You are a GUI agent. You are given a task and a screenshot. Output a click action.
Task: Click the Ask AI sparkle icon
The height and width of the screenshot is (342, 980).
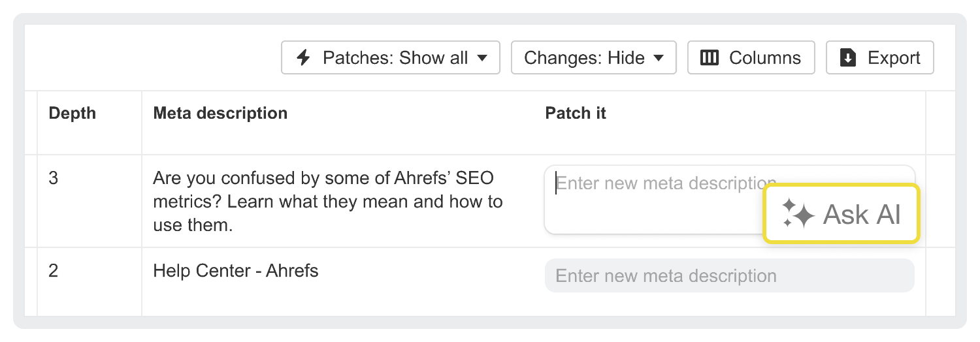(x=798, y=214)
